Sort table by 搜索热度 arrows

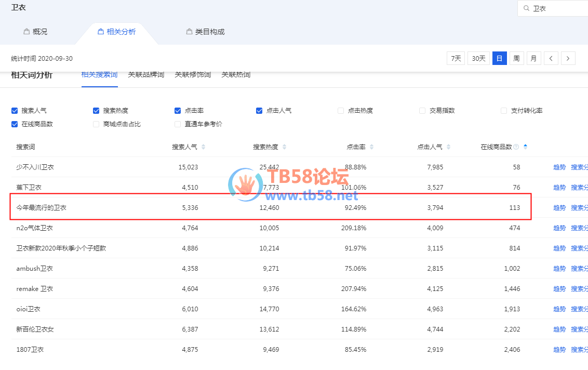[x=284, y=147]
